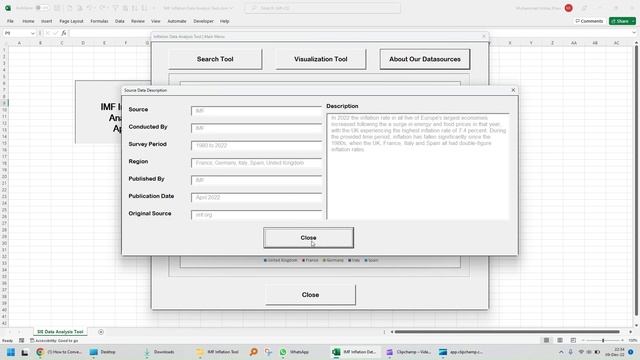Click the Region text field
This screenshot has width=640, height=360.
pyautogui.click(x=256, y=163)
